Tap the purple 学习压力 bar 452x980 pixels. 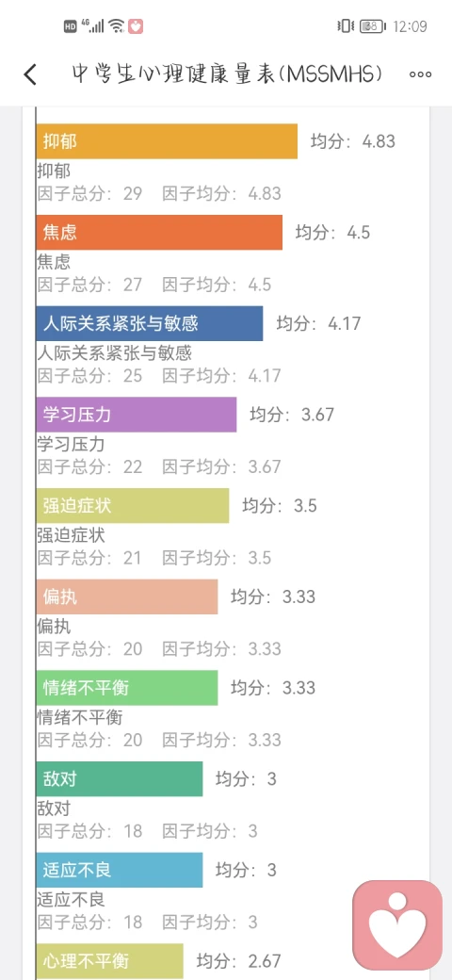tap(137, 415)
